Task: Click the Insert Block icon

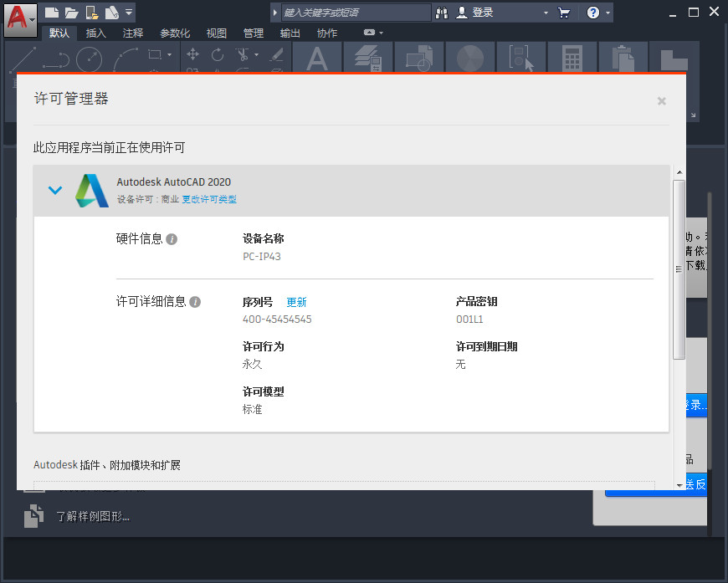Action: [418, 59]
